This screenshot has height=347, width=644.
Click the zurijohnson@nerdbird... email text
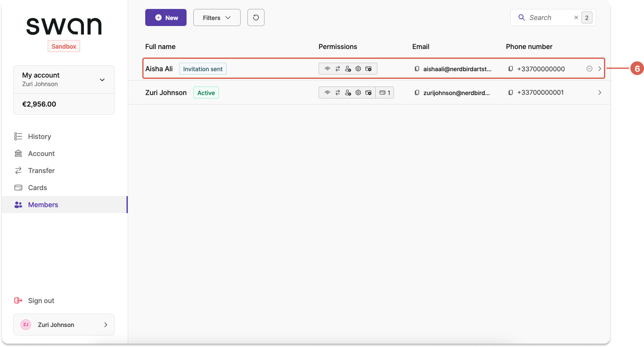tap(457, 93)
